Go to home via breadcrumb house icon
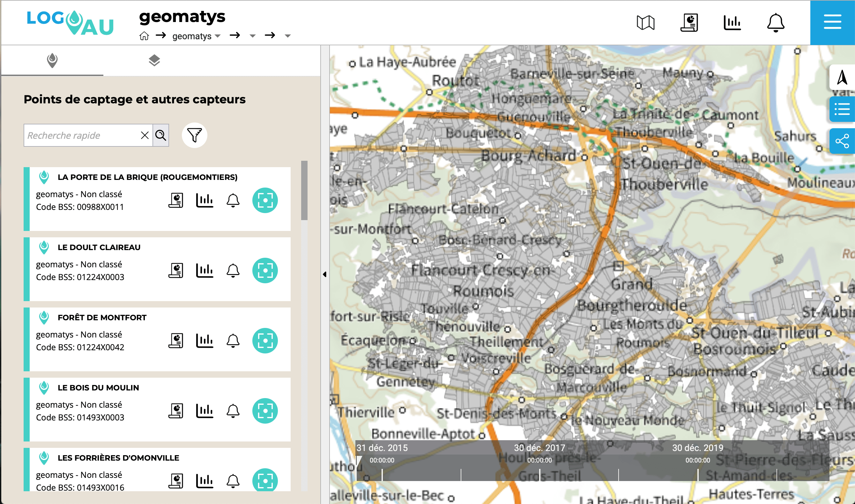855x504 pixels. (144, 36)
